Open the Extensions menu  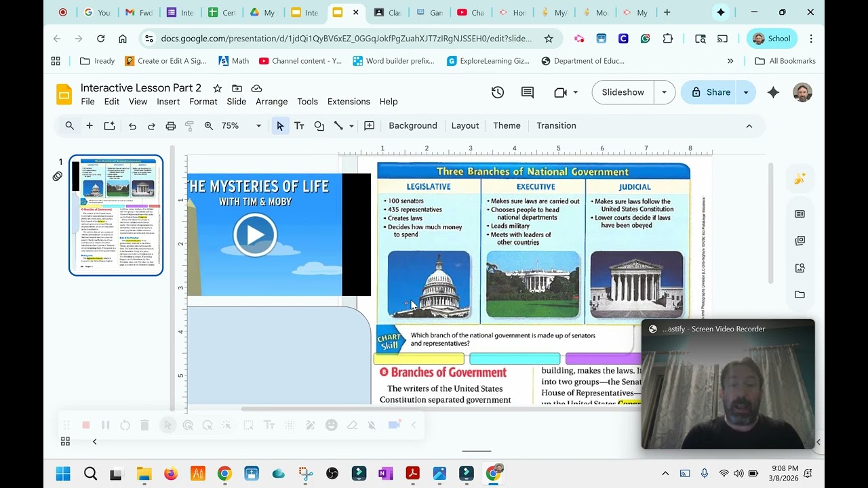(349, 102)
